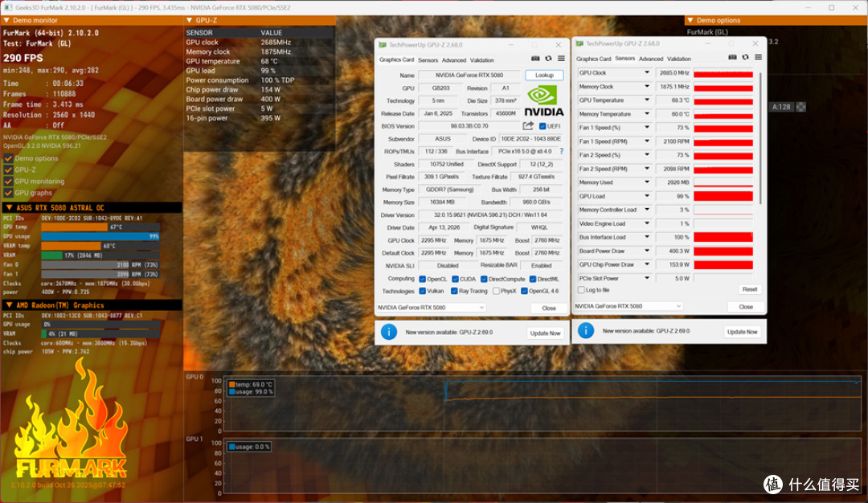Collapse ASUS RTX 5080 ASTRAL OC section
Viewport: 868px width, 503px height.
click(9, 207)
